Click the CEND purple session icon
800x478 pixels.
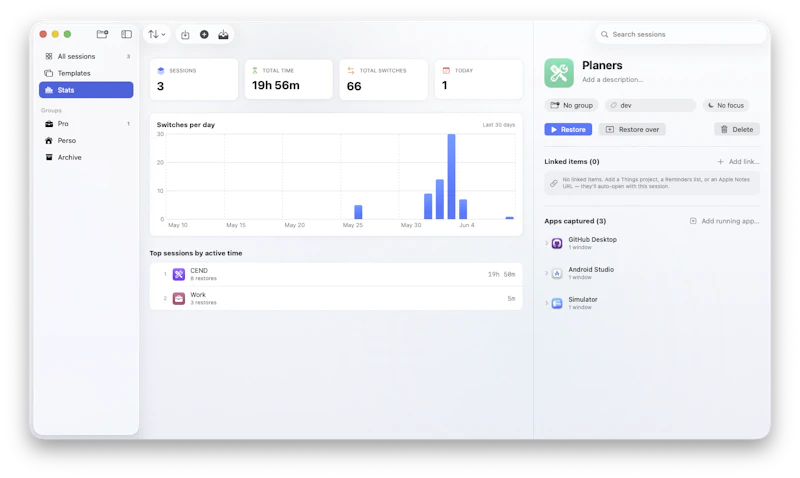click(179, 274)
